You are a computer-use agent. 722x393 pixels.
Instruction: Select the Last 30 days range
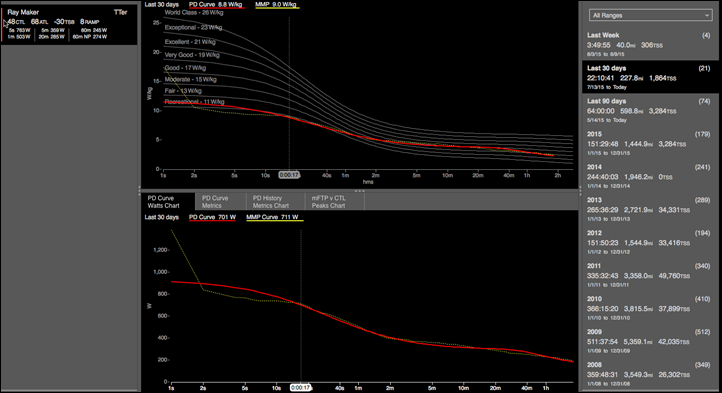(649, 77)
